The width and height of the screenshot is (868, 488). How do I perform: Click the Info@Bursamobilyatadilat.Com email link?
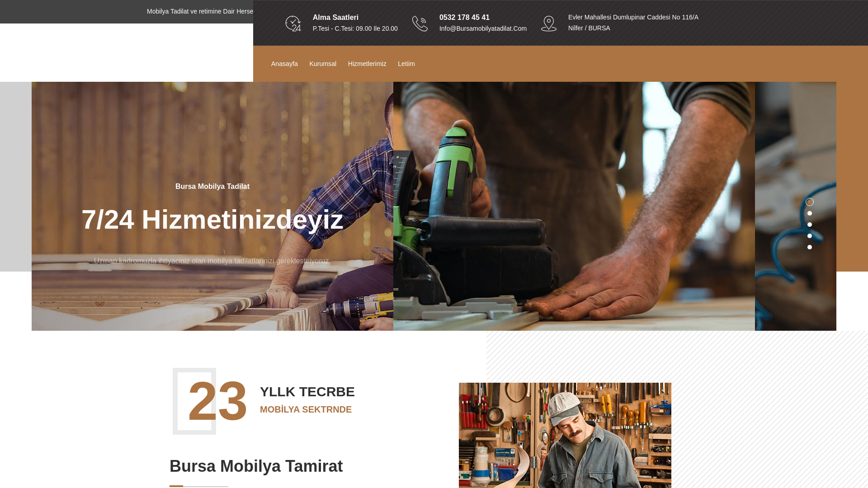click(483, 28)
